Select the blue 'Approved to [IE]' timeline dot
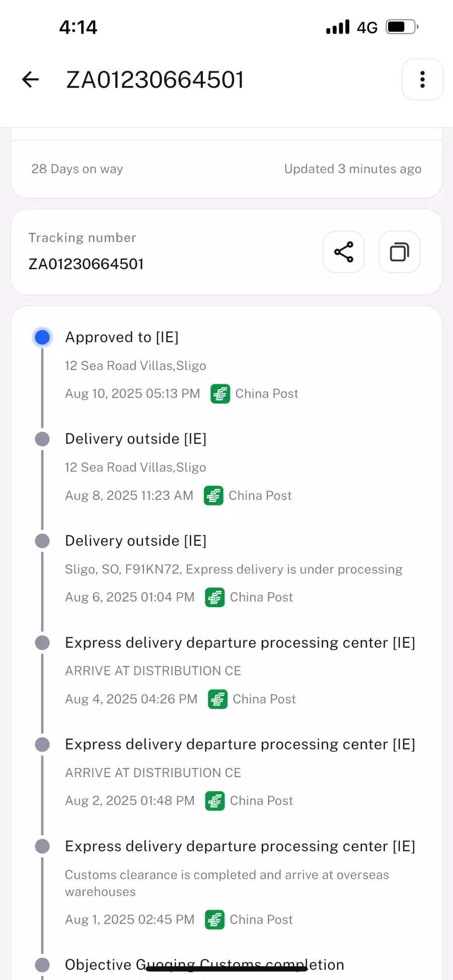Image resolution: width=453 pixels, height=980 pixels. (x=42, y=337)
